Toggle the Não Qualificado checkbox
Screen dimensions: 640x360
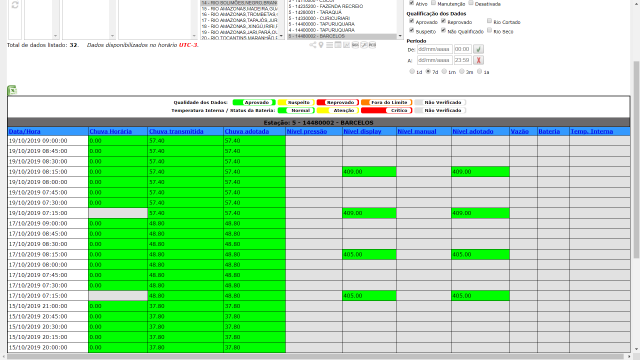pyautogui.click(x=443, y=30)
